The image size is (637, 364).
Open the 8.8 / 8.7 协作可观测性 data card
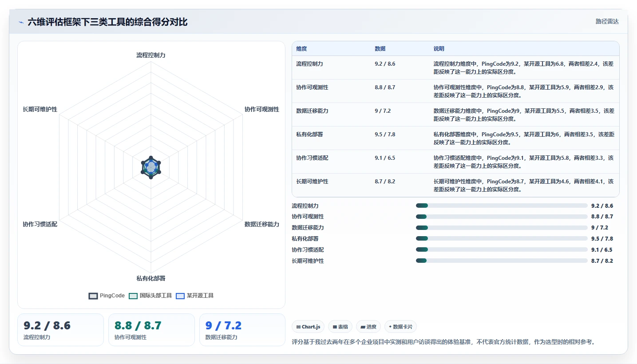tap(151, 330)
